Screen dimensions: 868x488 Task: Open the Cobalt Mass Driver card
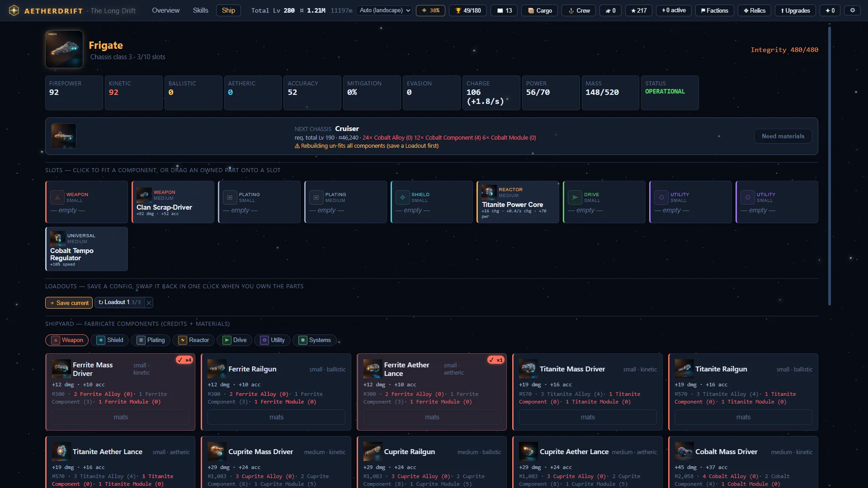pyautogui.click(x=743, y=462)
